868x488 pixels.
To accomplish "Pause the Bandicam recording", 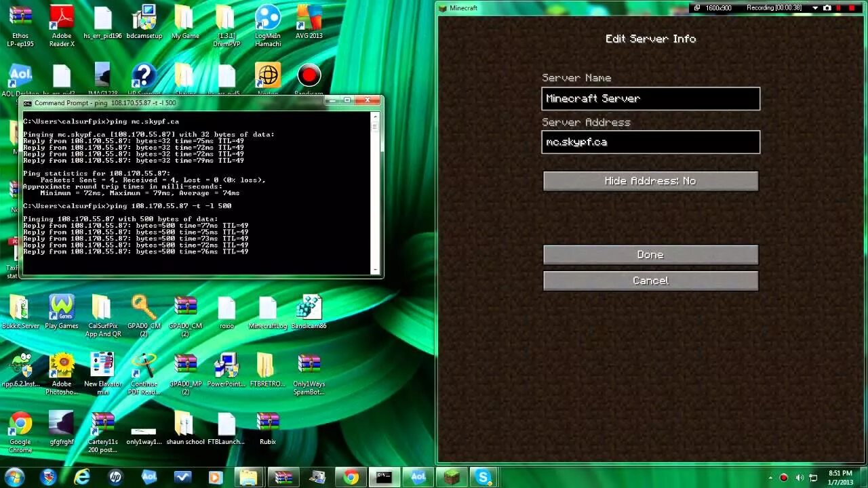I will coord(837,8).
